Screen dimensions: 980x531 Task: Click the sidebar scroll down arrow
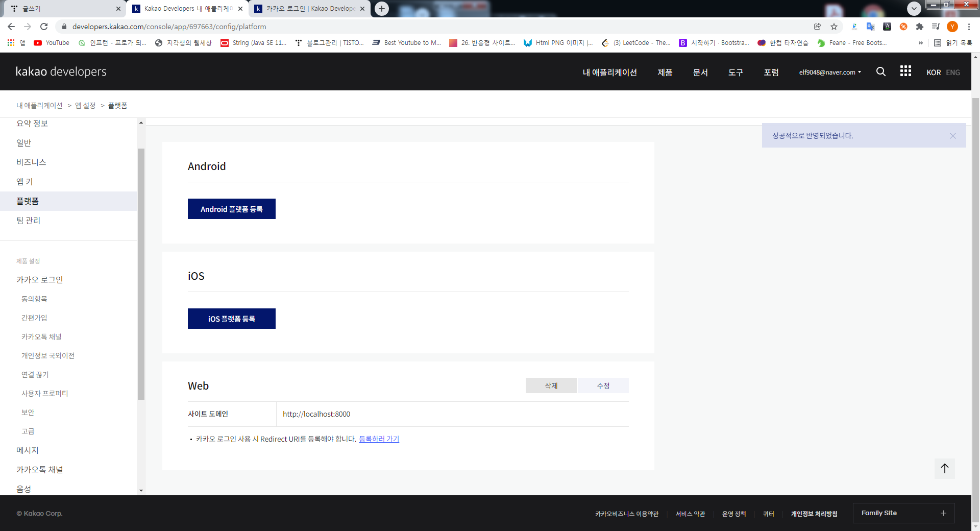141,491
